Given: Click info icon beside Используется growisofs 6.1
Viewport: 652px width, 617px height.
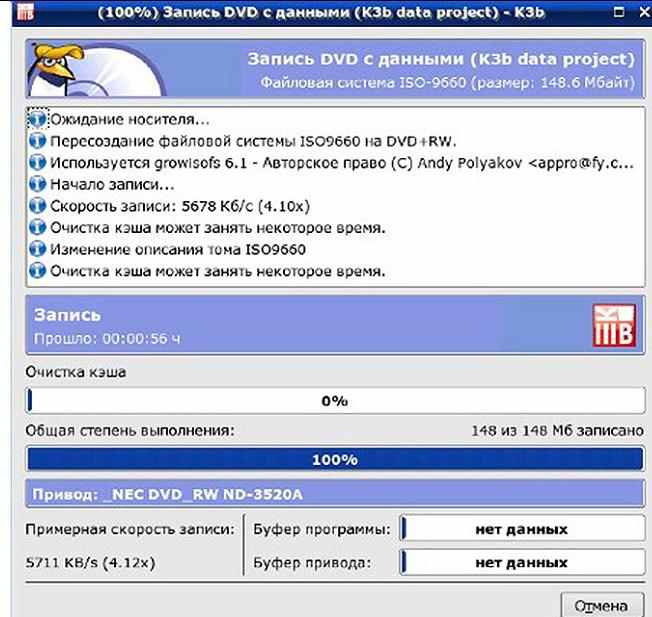Looking at the screenshot, I should click(37, 163).
